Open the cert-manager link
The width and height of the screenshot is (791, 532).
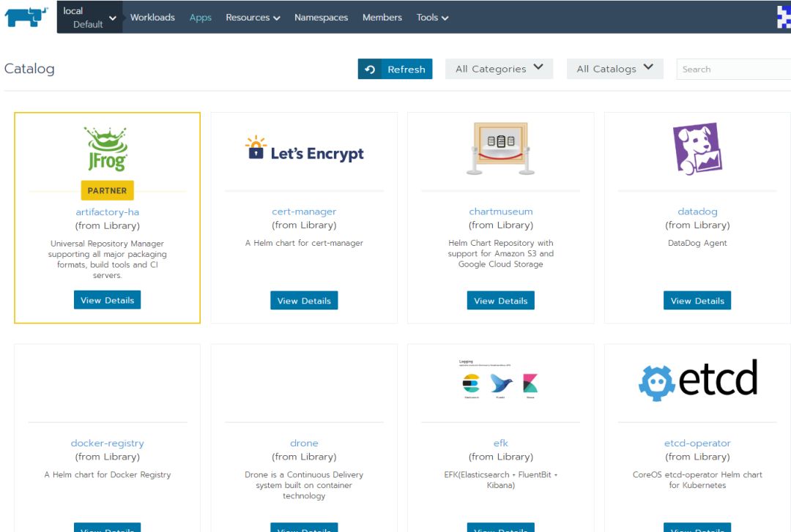[x=304, y=211]
